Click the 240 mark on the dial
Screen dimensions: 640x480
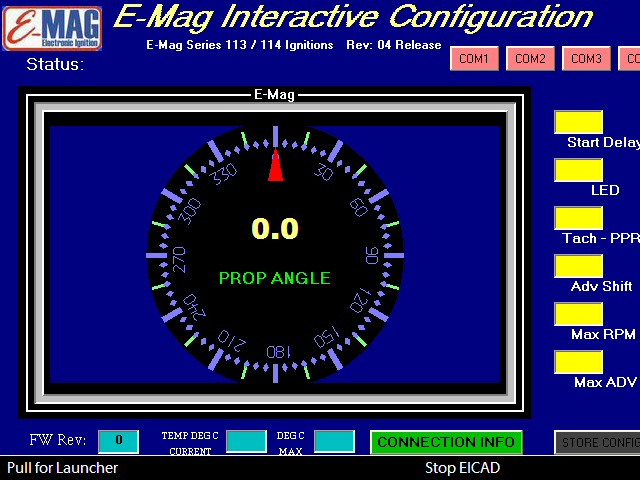pyautogui.click(x=194, y=307)
